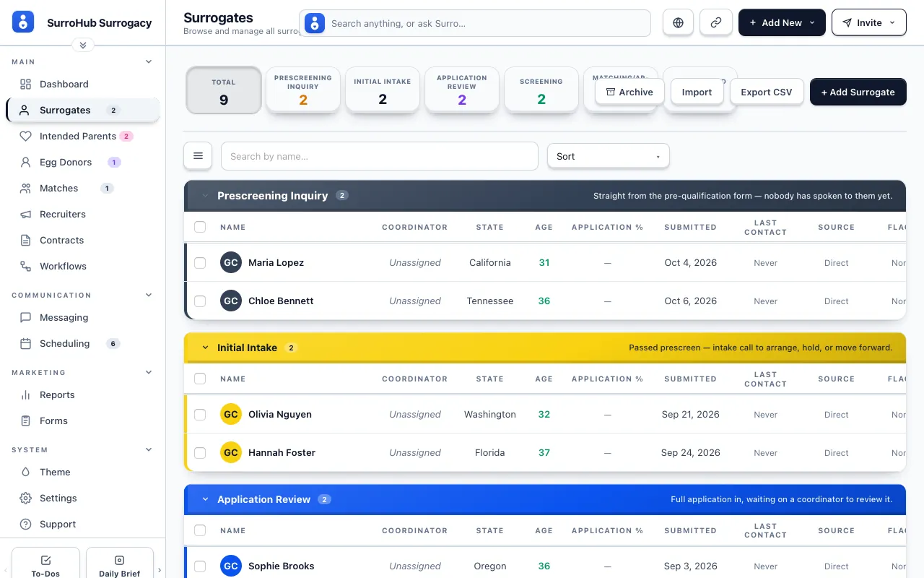This screenshot has width=924, height=578.
Task: Click the globe icon in top bar
Action: [x=678, y=22]
